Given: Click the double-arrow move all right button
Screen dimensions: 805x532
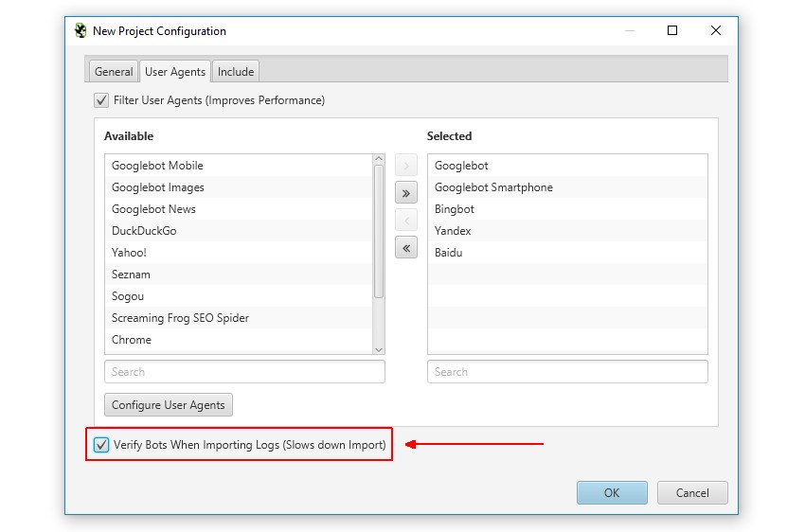Looking at the screenshot, I should [405, 193].
